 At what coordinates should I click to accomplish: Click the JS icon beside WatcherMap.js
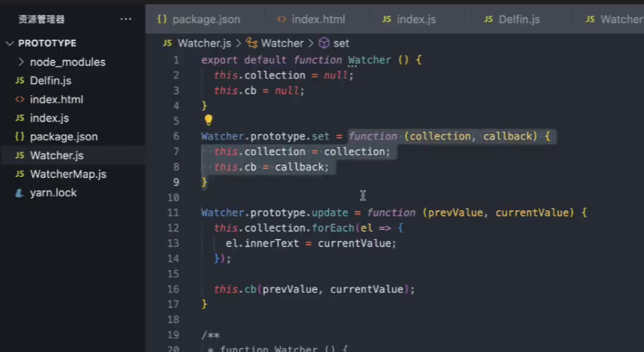tap(20, 174)
